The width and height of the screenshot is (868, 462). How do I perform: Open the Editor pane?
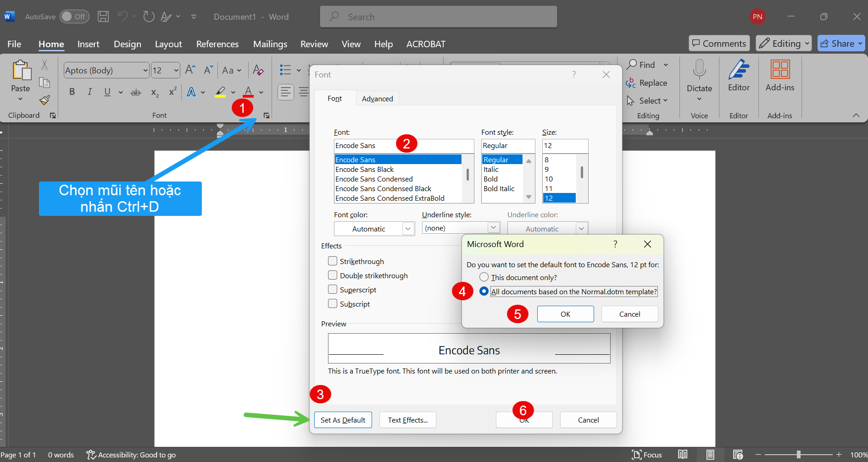pyautogui.click(x=739, y=76)
